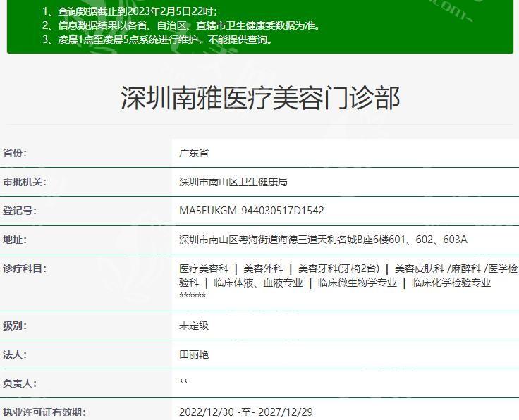This screenshot has height=420, width=519.
Task: Click notice line 凌晨1点至凌晨5点系统进行维护
Action: coord(157,39)
